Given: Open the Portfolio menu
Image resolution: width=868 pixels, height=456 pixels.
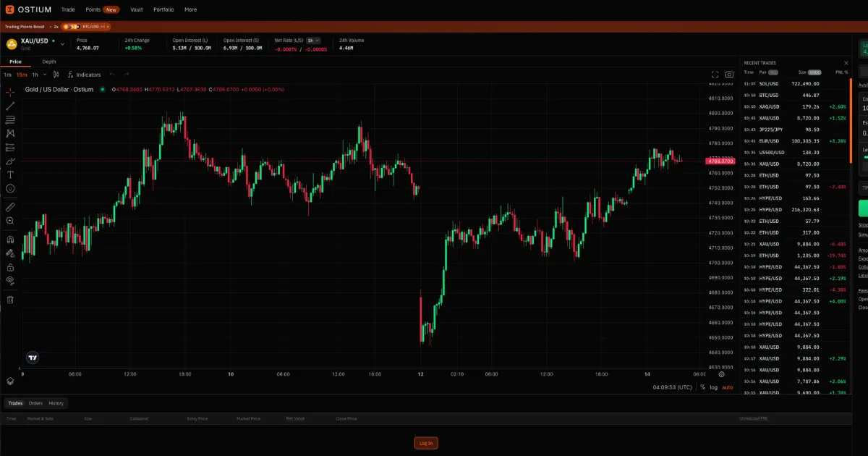Looking at the screenshot, I should [163, 9].
